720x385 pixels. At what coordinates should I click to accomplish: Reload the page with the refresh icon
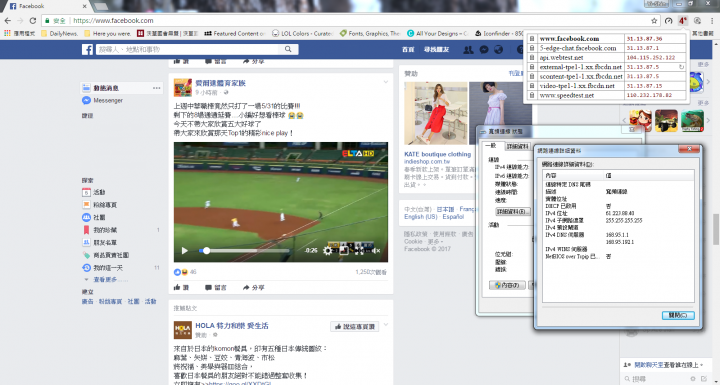click(x=33, y=21)
